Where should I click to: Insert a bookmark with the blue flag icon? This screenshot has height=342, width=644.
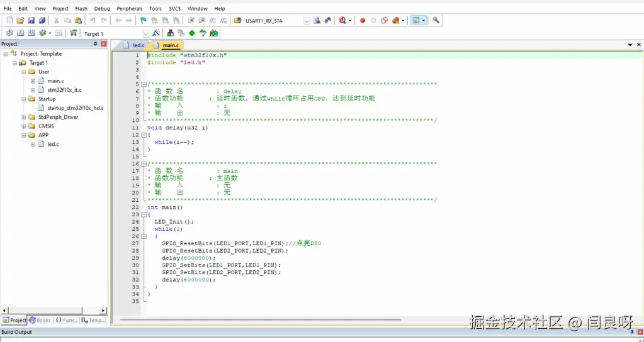(x=144, y=20)
